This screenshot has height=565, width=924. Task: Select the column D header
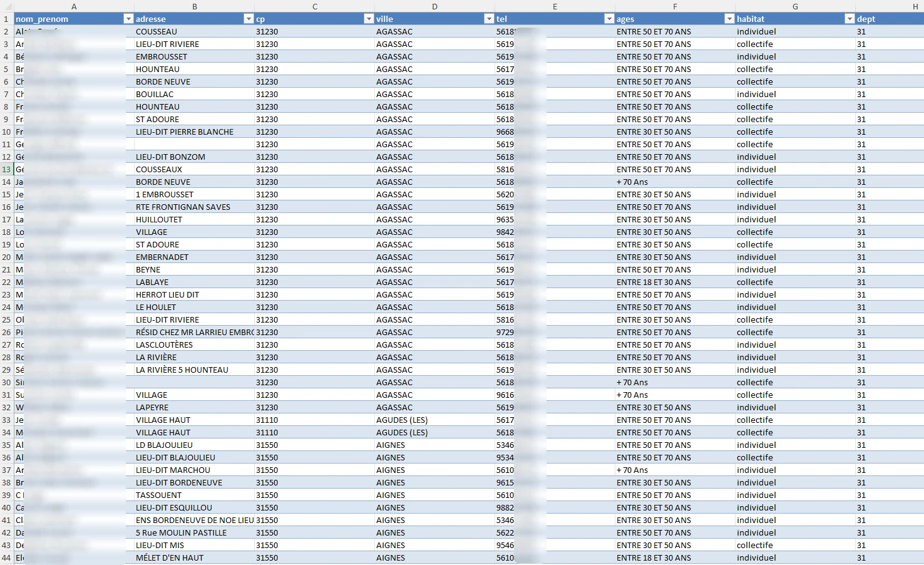tap(434, 6)
